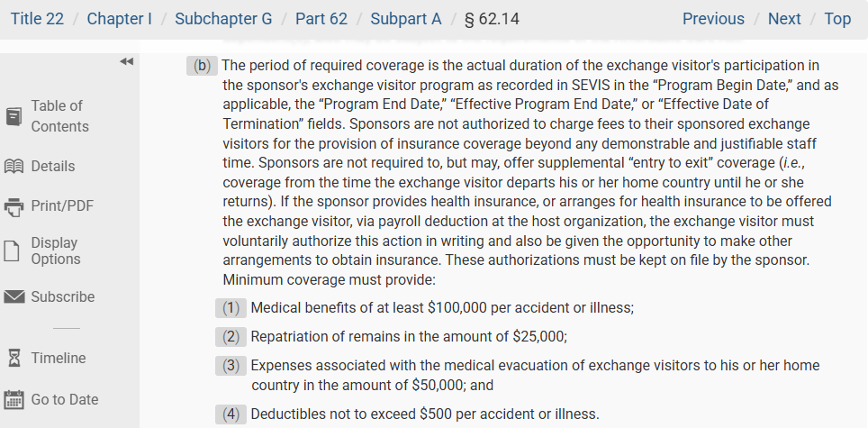Viewport: 868px width, 428px height.
Task: Open Timeline via the hourglass icon
Action: coord(14,359)
